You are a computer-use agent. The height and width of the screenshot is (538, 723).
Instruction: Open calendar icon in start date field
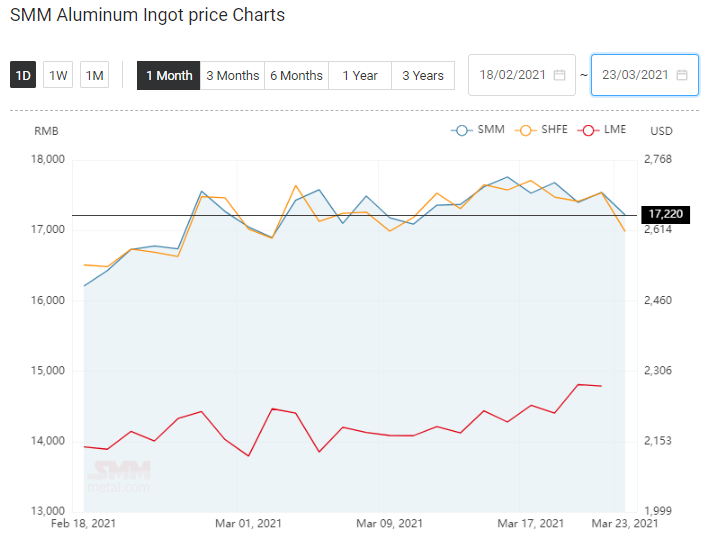point(559,75)
